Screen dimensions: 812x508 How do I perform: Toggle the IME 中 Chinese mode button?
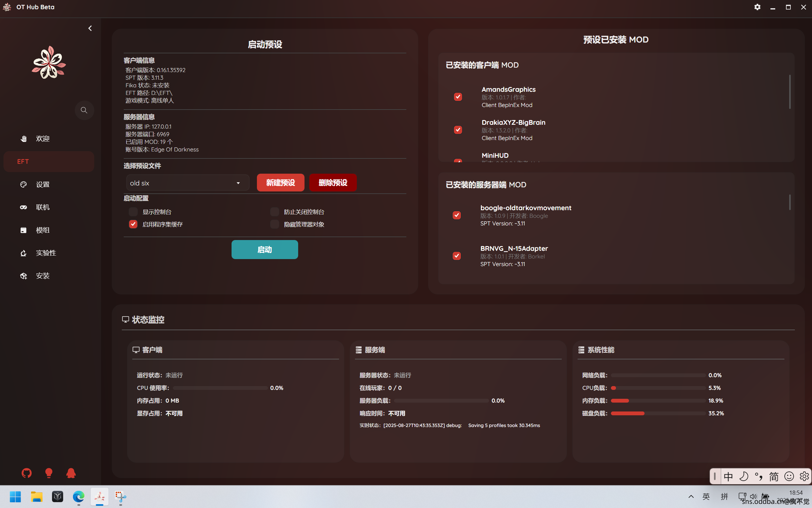728,477
